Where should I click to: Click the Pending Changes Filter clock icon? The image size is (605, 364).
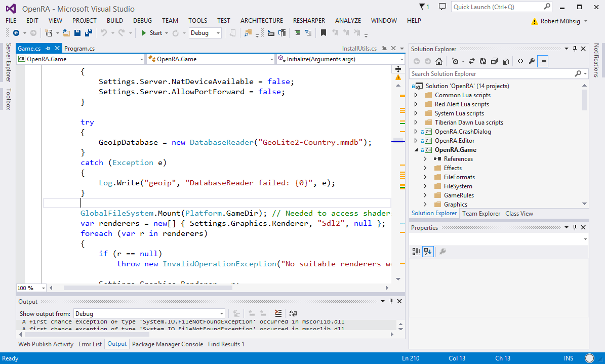[455, 61]
